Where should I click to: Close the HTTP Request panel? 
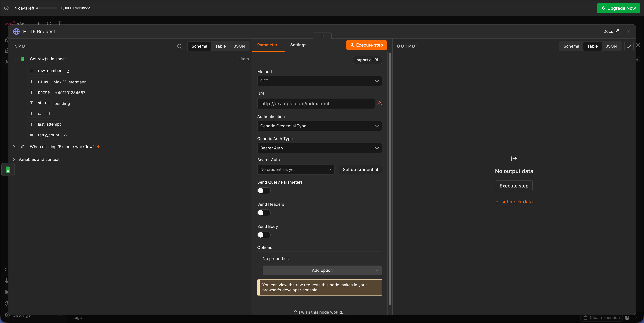tap(629, 31)
